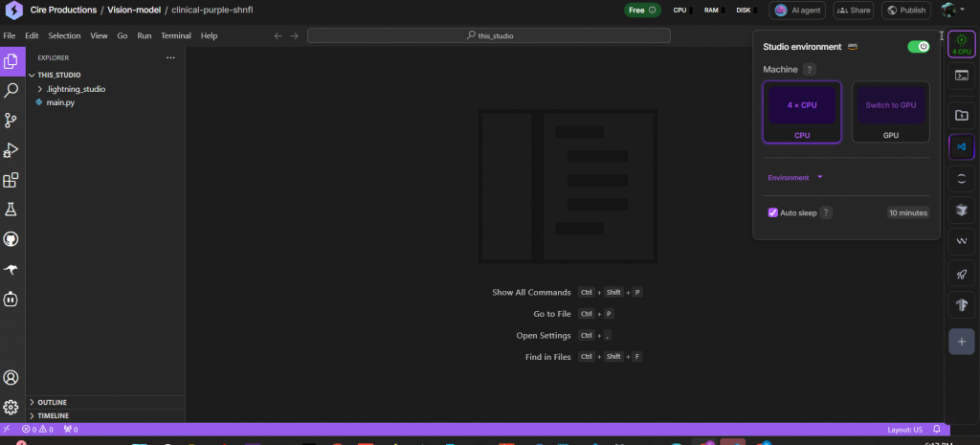Expand the .lightning_studio folder
This screenshot has height=445, width=980.
tap(76, 89)
